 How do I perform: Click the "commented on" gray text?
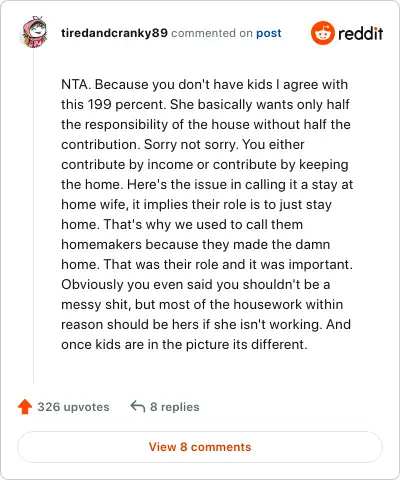coord(212,33)
